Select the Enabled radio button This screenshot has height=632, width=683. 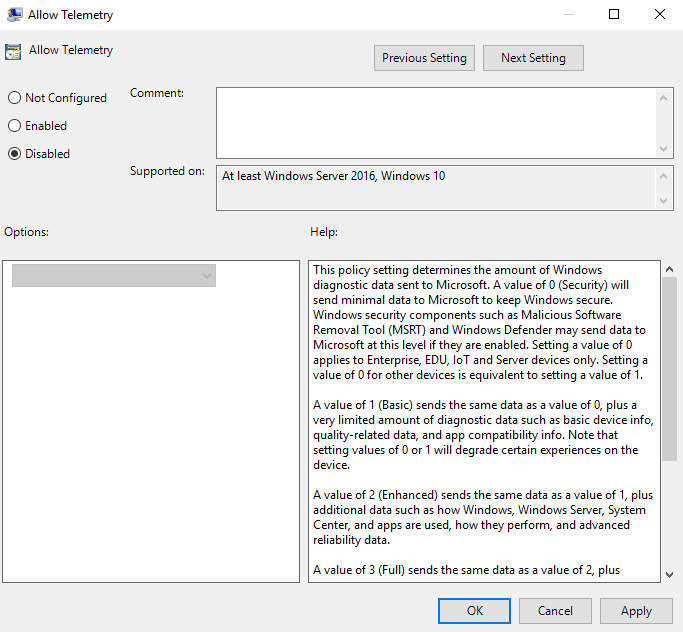14,125
